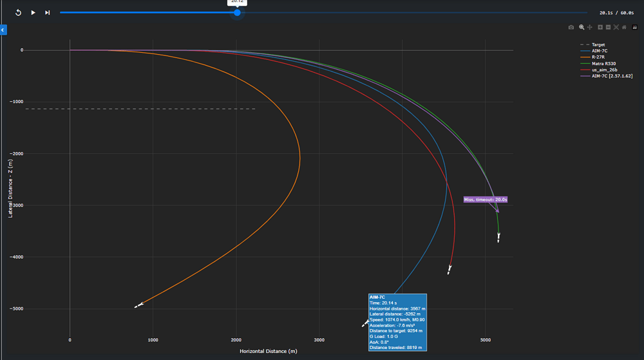Screen dimensions: 644x360
Task: Click the R-27R missile marker at trajectory end
Action: click(x=139, y=305)
